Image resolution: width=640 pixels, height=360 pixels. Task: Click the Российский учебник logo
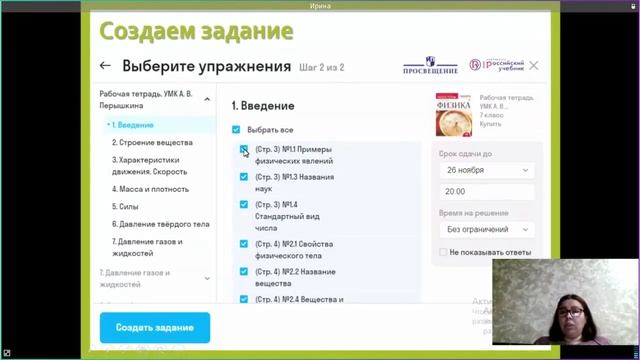pyautogui.click(x=497, y=65)
